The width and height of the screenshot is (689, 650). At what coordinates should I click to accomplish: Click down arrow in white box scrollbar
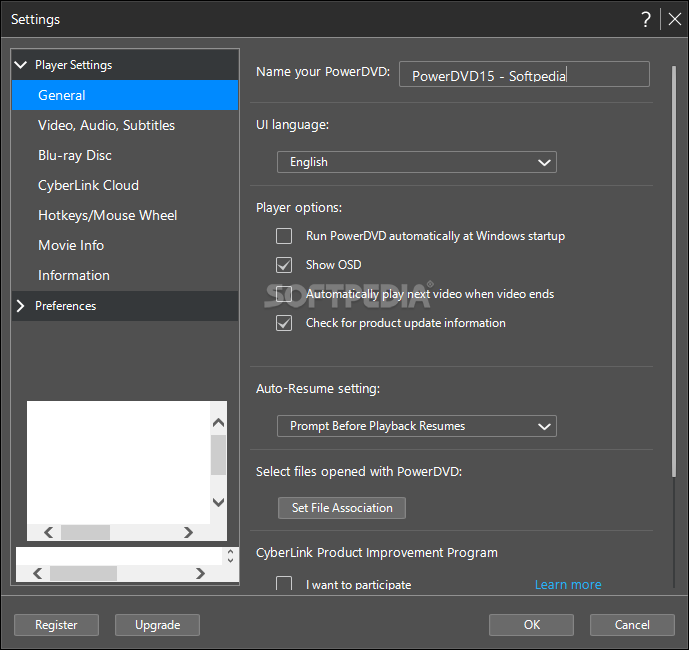click(x=218, y=502)
